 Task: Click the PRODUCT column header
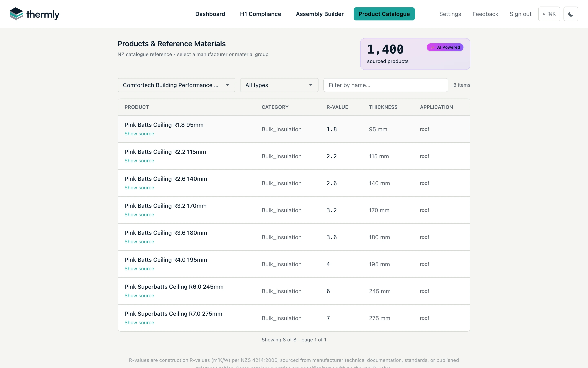point(137,107)
